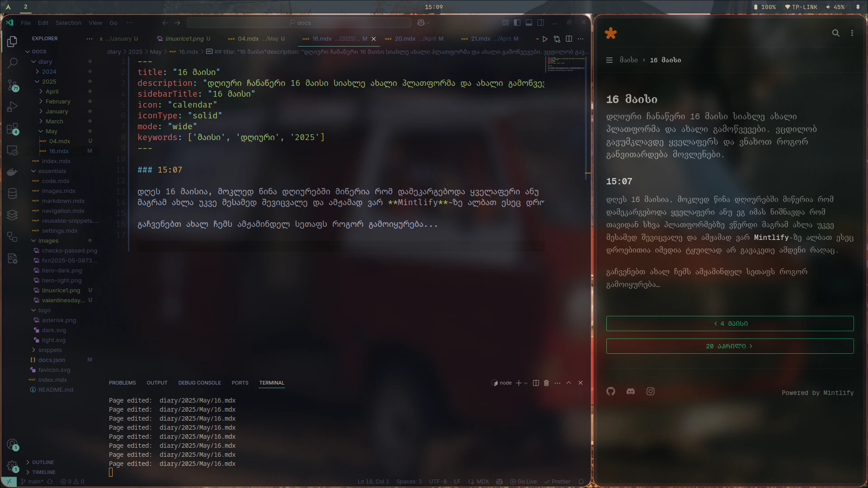Toggle bottom panel layout button

coord(529,23)
